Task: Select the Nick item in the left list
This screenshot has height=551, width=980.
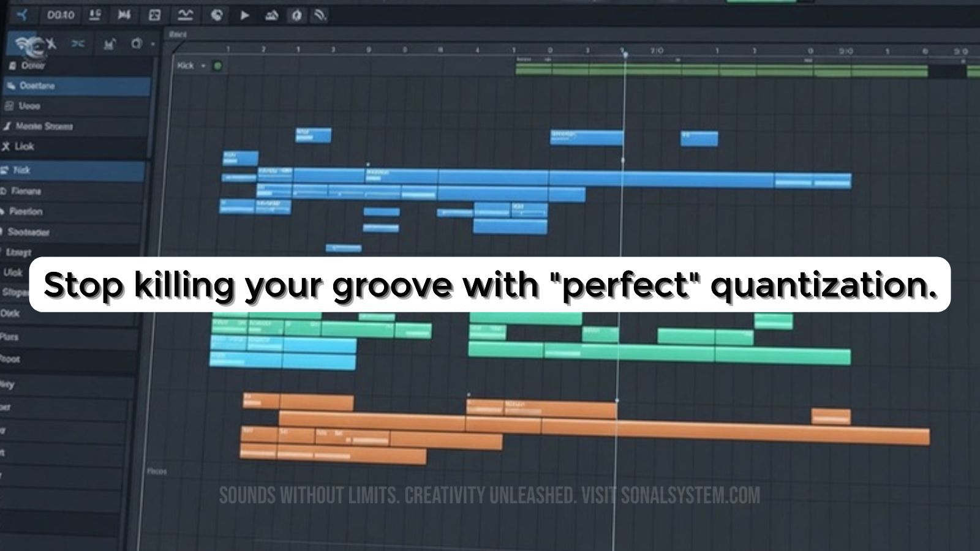Action: (x=21, y=170)
